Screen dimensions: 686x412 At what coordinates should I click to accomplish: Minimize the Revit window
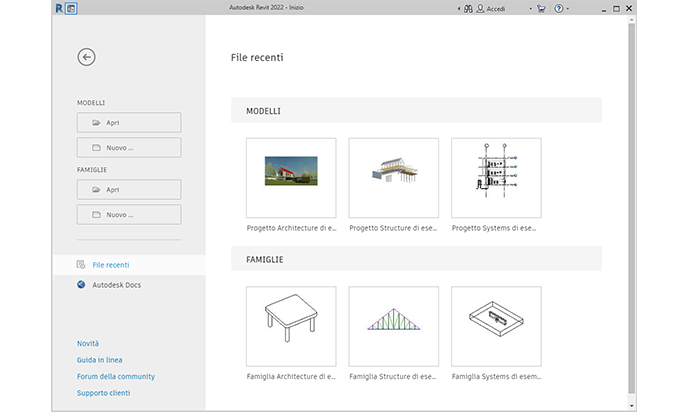click(x=604, y=9)
